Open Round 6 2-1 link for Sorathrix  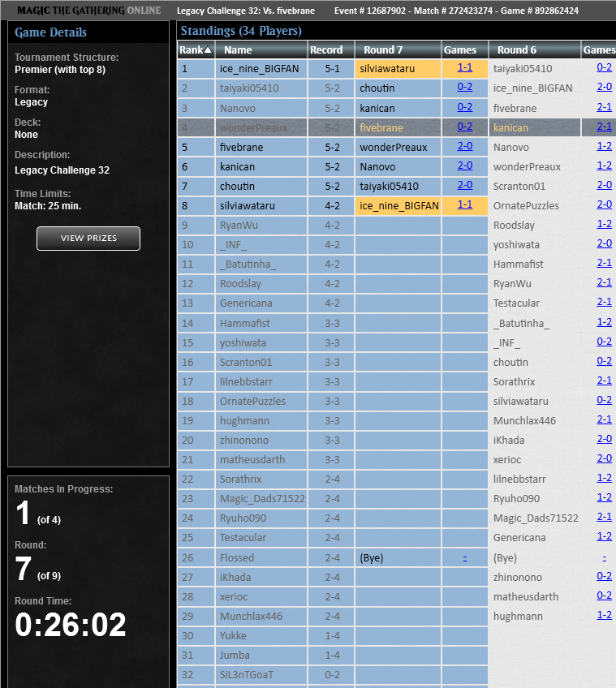click(x=604, y=381)
